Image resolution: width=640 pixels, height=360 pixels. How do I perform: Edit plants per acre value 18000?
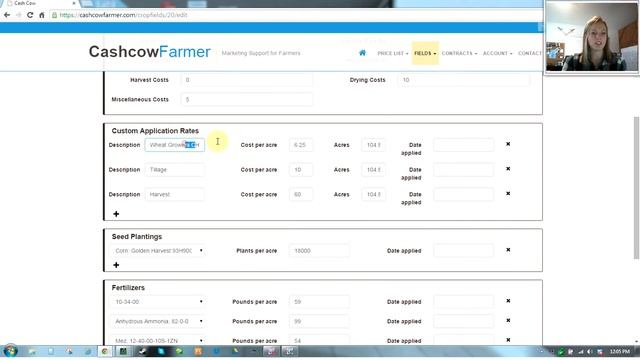click(319, 251)
